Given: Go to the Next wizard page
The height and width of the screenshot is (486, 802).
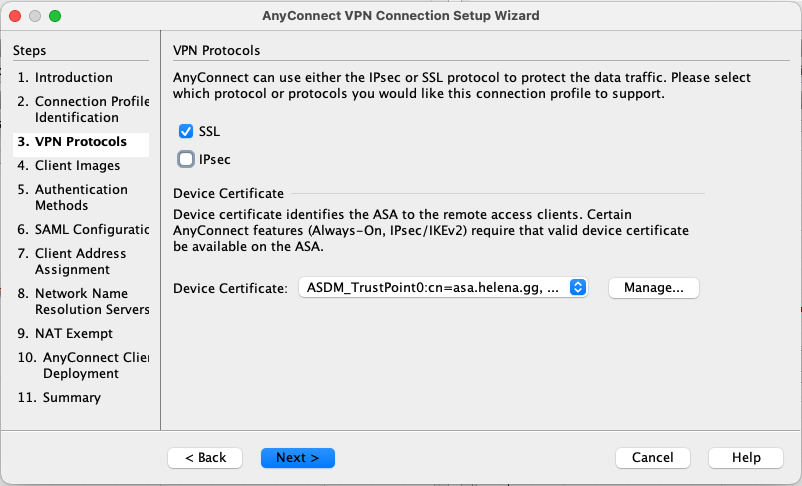Looking at the screenshot, I should pos(297,457).
